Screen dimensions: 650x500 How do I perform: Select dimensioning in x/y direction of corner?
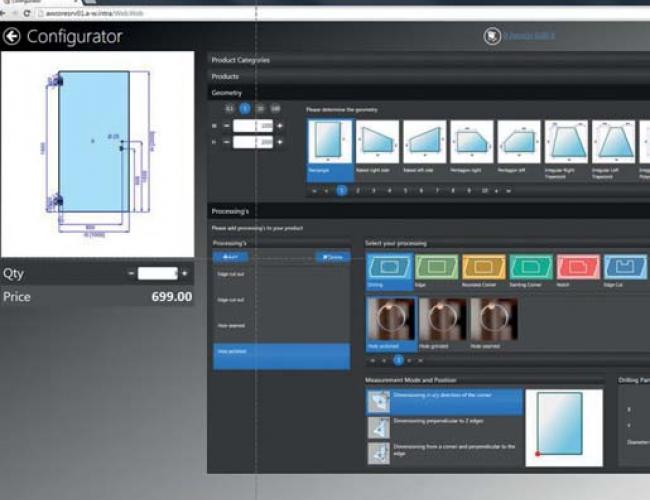(443, 402)
